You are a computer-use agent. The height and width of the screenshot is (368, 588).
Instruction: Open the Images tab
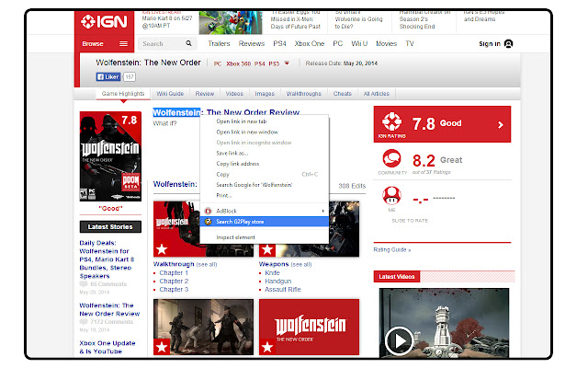(265, 94)
